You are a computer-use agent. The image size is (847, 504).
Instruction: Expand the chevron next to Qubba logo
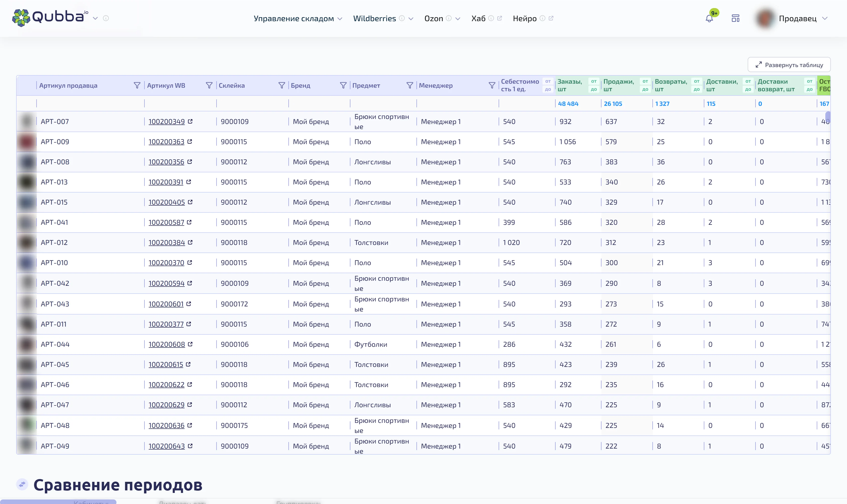tap(96, 18)
